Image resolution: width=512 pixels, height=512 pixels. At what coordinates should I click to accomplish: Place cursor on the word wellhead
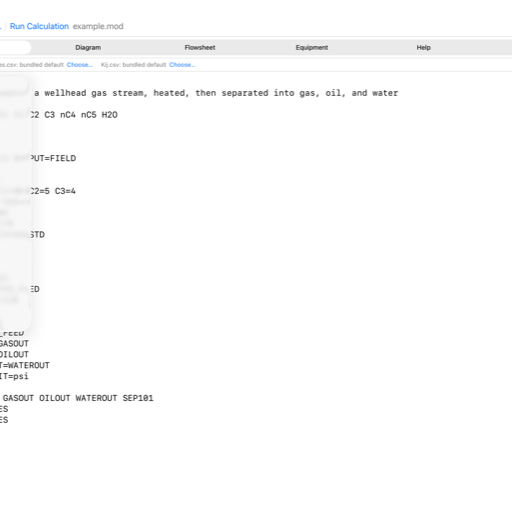pyautogui.click(x=65, y=93)
